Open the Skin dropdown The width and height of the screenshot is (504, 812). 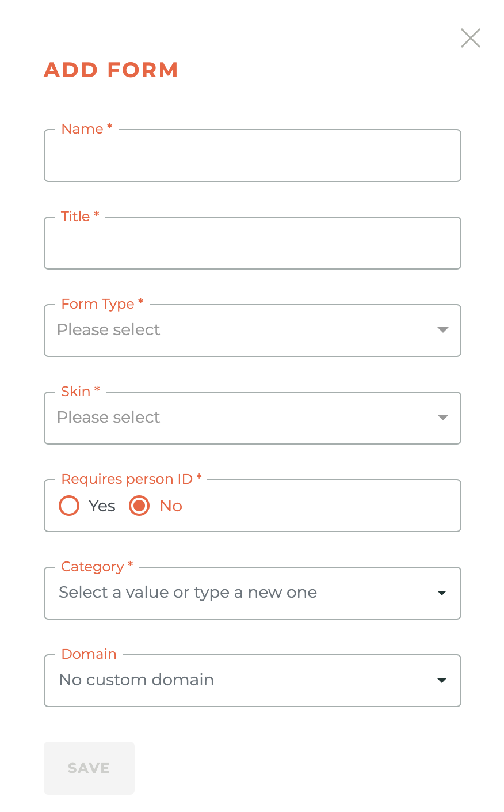coord(253,418)
